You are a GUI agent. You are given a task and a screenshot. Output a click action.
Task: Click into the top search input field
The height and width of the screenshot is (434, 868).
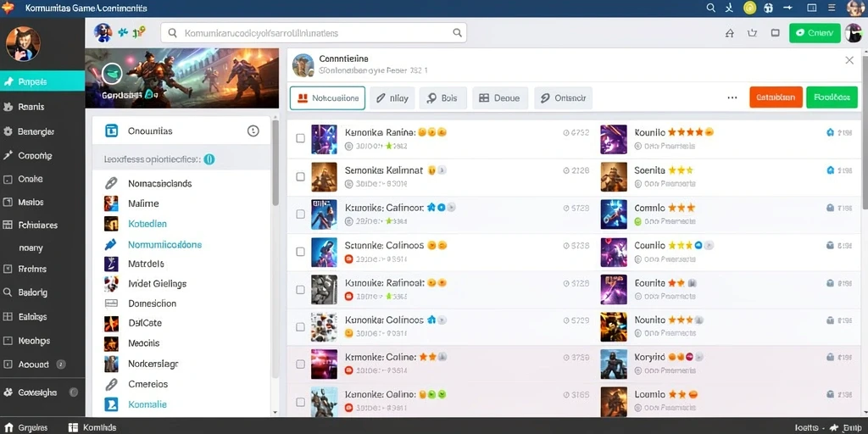point(314,33)
